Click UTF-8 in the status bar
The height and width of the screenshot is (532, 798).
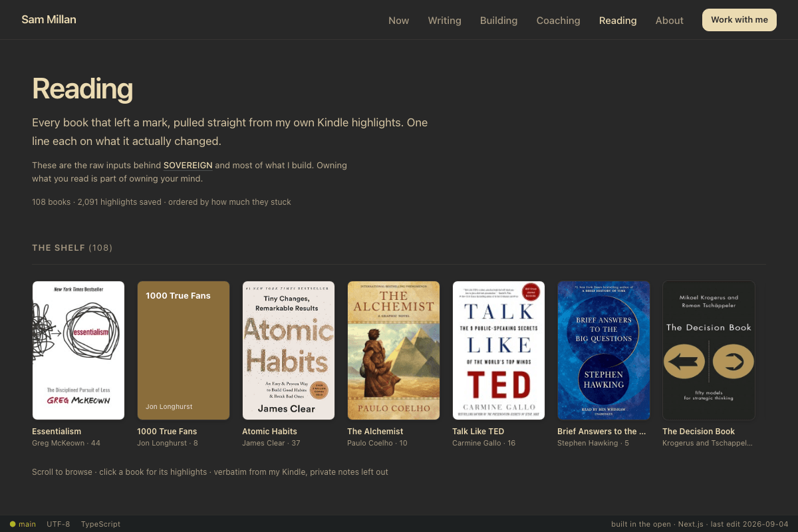point(59,524)
